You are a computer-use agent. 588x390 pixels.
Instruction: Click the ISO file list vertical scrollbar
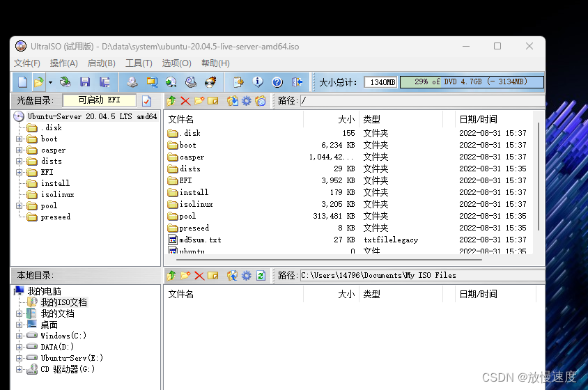pyautogui.click(x=539, y=176)
